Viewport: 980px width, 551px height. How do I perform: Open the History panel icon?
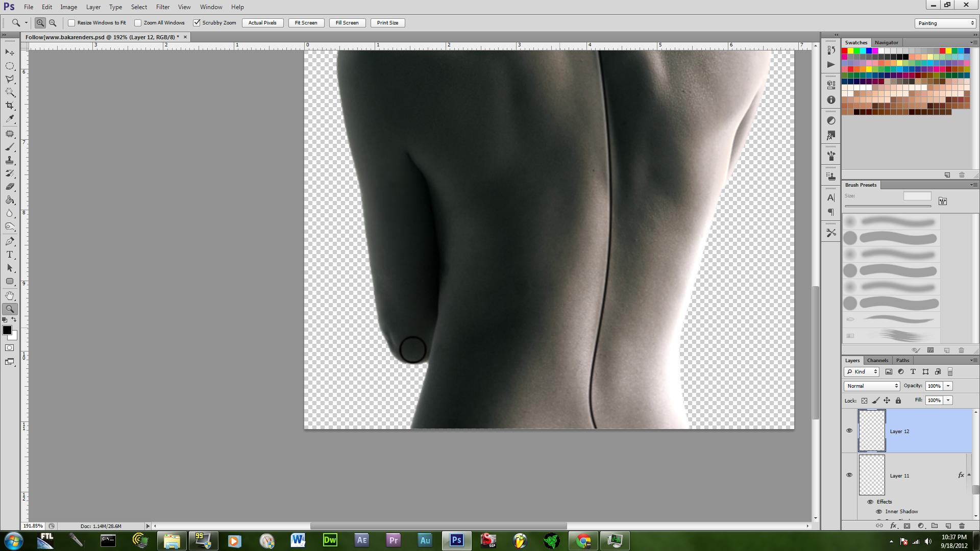click(x=831, y=50)
